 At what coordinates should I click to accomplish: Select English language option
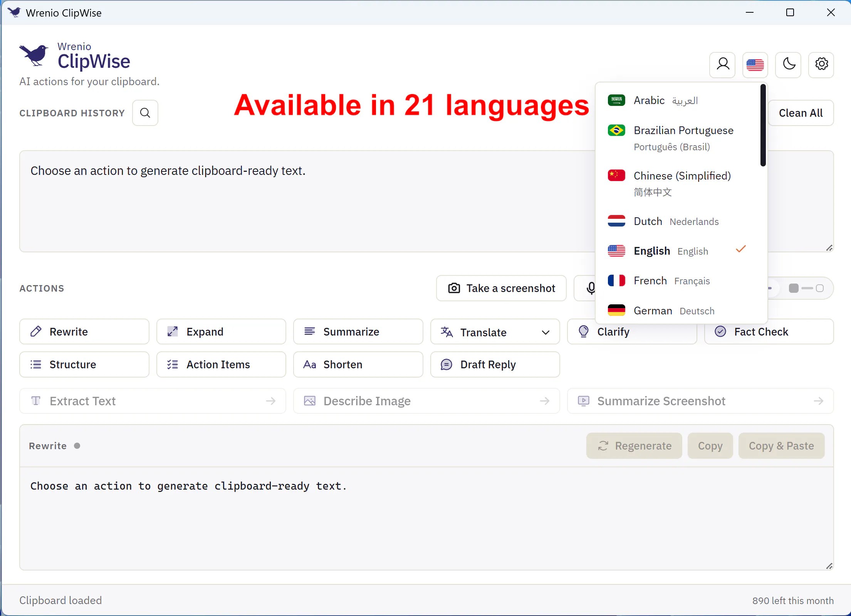tap(678, 251)
